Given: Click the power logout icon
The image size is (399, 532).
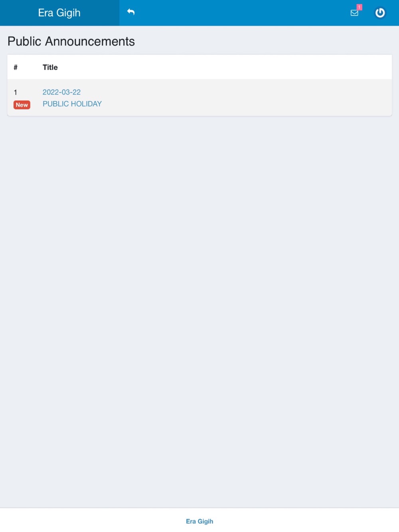Looking at the screenshot, I should [x=380, y=13].
